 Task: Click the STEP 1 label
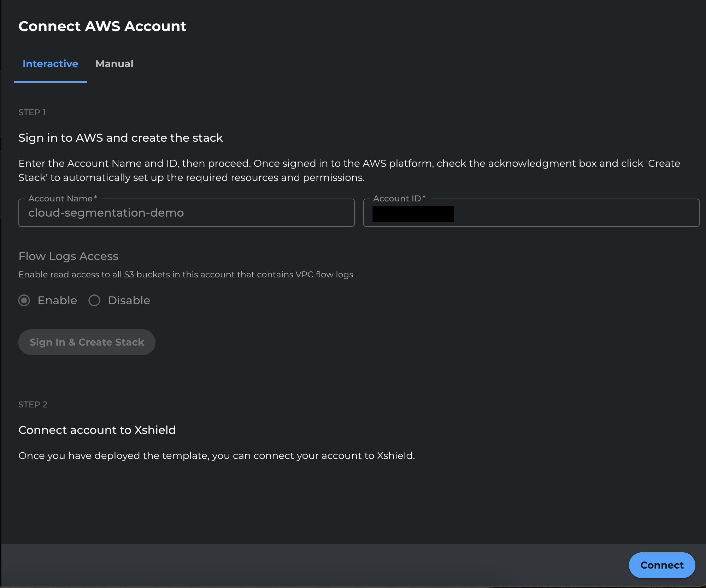pos(32,112)
